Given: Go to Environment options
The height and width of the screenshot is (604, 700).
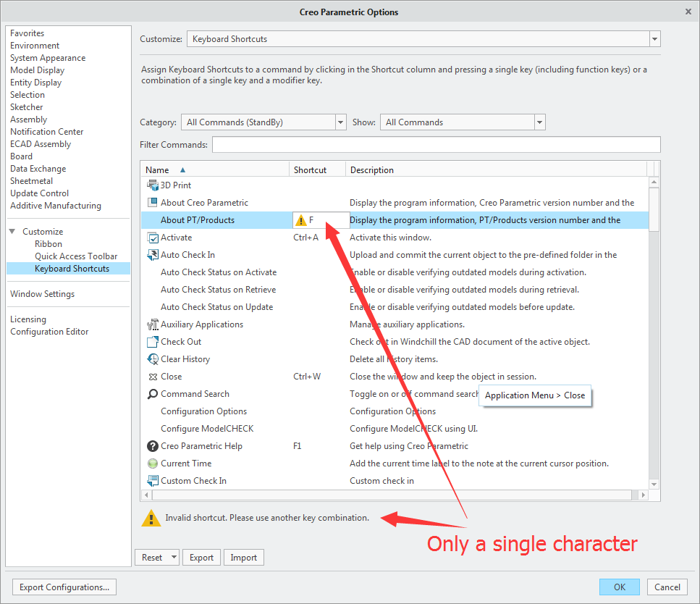Looking at the screenshot, I should click(35, 46).
